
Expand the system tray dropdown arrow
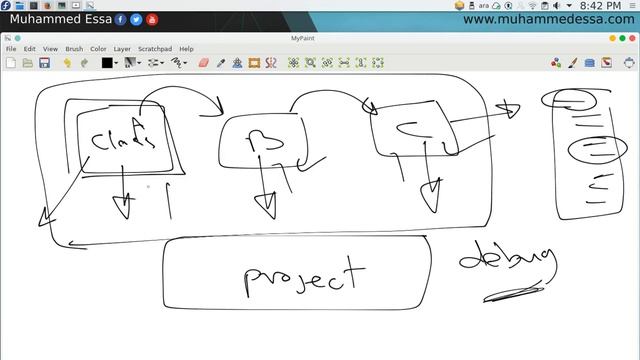tap(569, 6)
